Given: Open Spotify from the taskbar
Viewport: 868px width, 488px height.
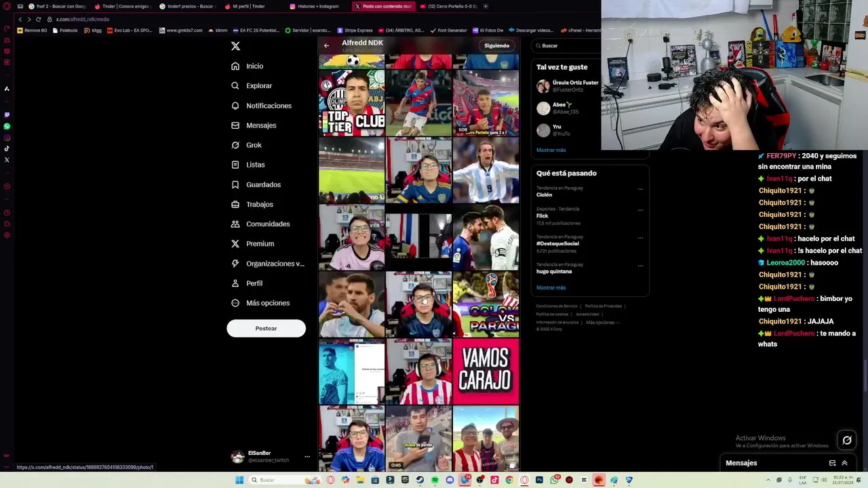Looking at the screenshot, I should click(x=435, y=480).
